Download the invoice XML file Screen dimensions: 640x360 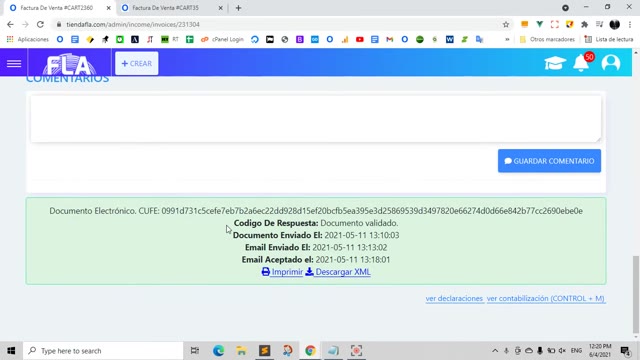[338, 272]
